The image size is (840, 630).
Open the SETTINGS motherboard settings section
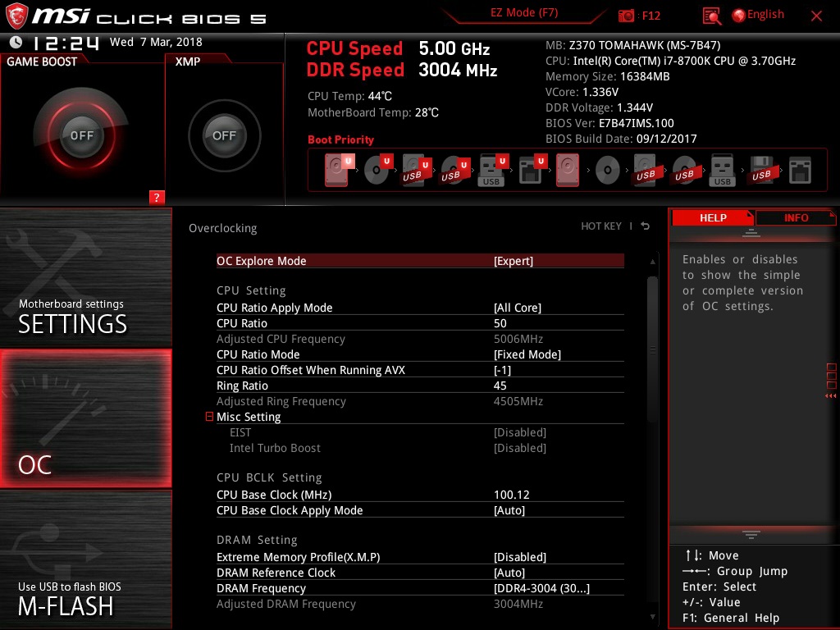[x=85, y=277]
